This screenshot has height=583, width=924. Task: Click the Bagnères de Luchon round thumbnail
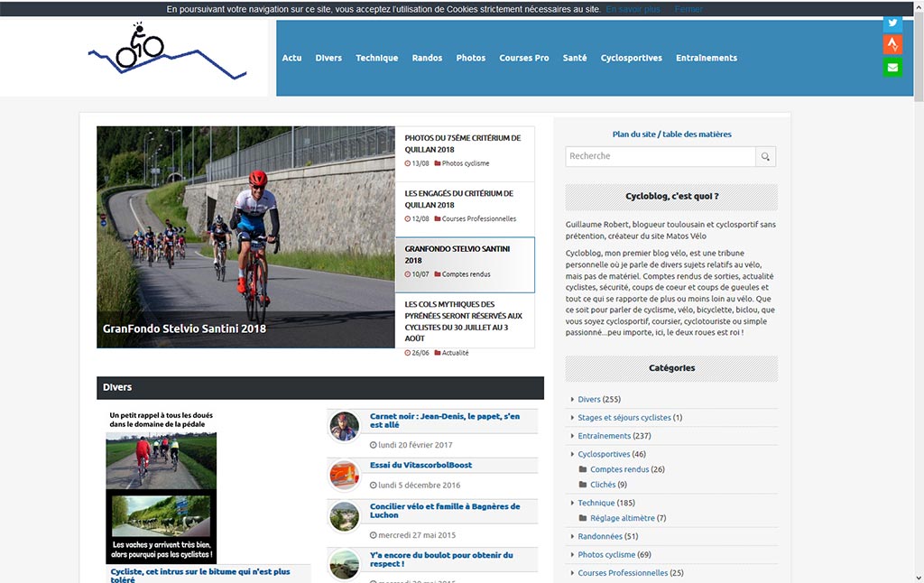(345, 517)
